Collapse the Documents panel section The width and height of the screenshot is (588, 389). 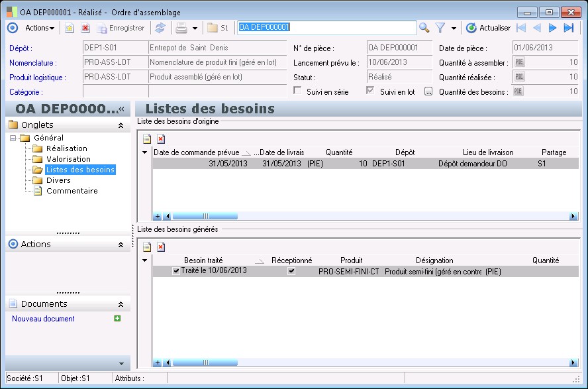(121, 304)
